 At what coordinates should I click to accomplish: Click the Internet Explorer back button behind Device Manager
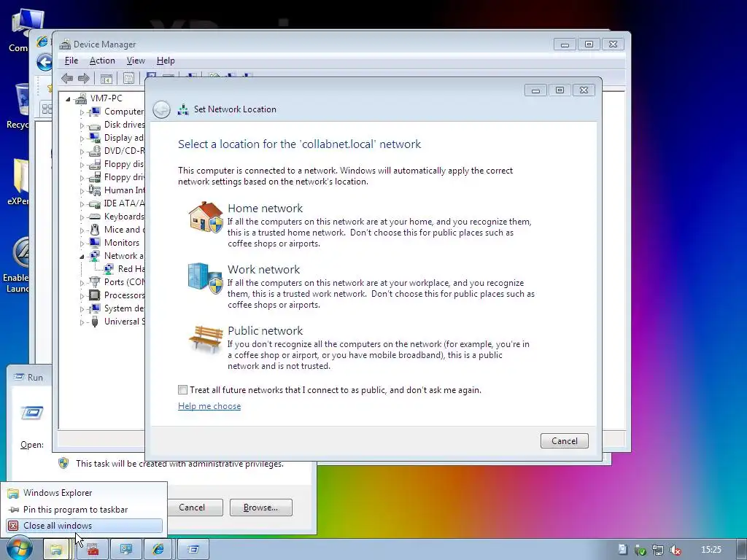(44, 63)
